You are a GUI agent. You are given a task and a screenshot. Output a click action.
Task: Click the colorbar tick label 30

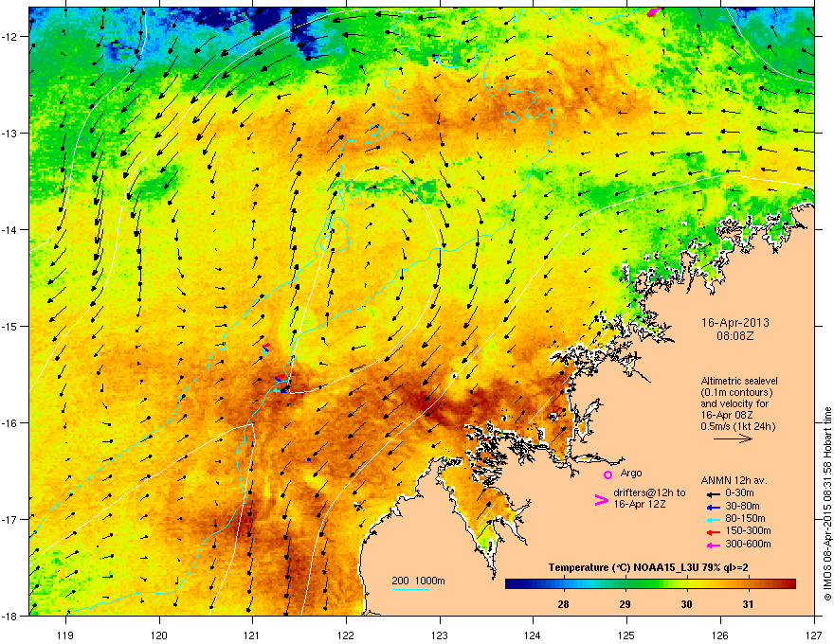687,604
